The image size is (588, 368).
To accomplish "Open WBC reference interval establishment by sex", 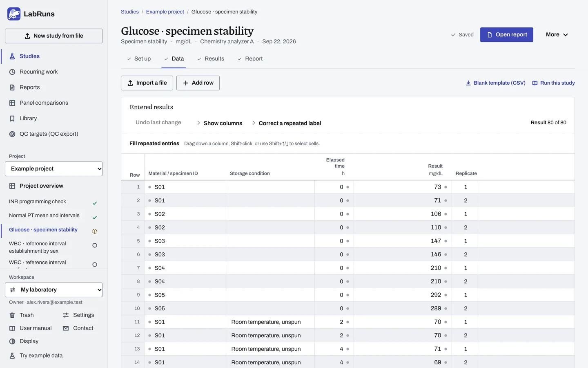I will coord(53,247).
